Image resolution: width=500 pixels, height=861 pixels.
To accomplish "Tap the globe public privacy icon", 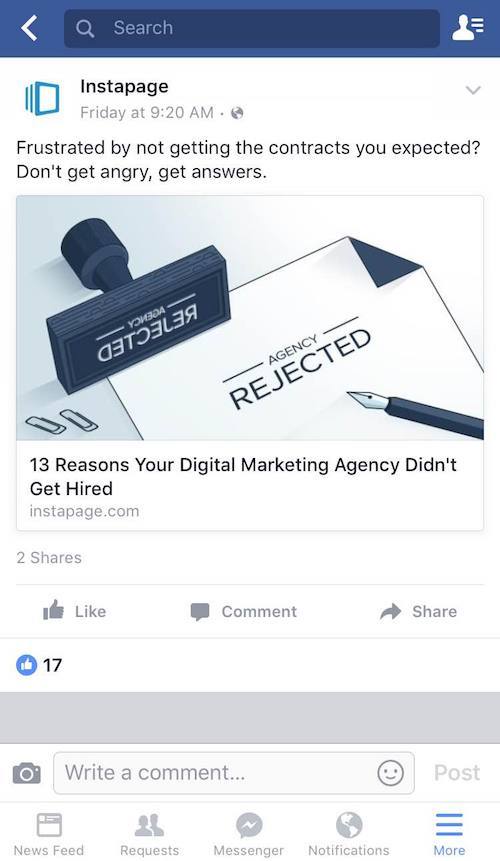I will pyautogui.click(x=237, y=113).
